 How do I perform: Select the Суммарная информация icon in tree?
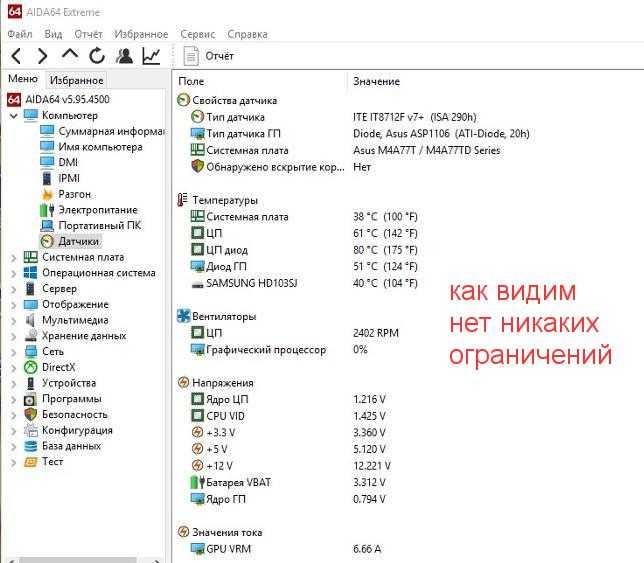47,131
